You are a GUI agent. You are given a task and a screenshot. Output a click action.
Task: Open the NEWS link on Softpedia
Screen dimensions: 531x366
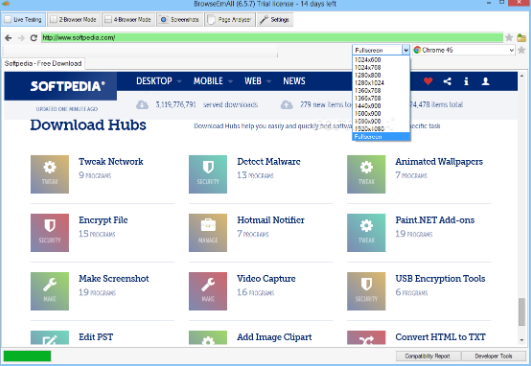pos(294,81)
